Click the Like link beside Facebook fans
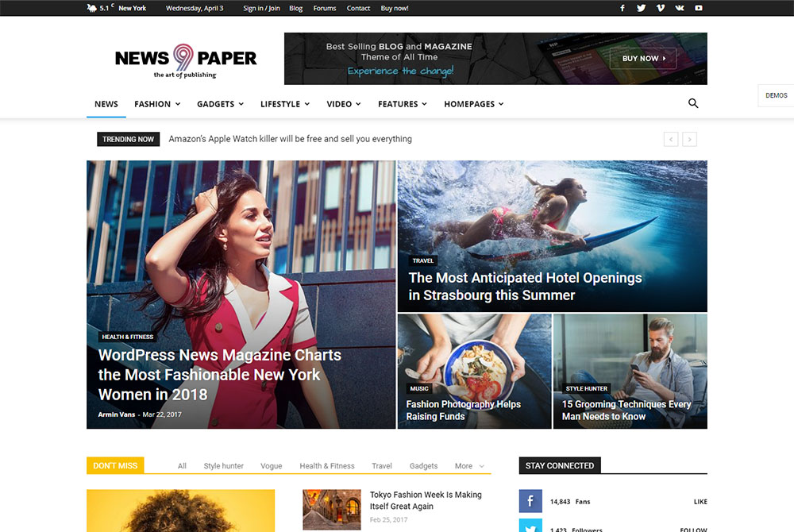The height and width of the screenshot is (532, 794). 700,502
